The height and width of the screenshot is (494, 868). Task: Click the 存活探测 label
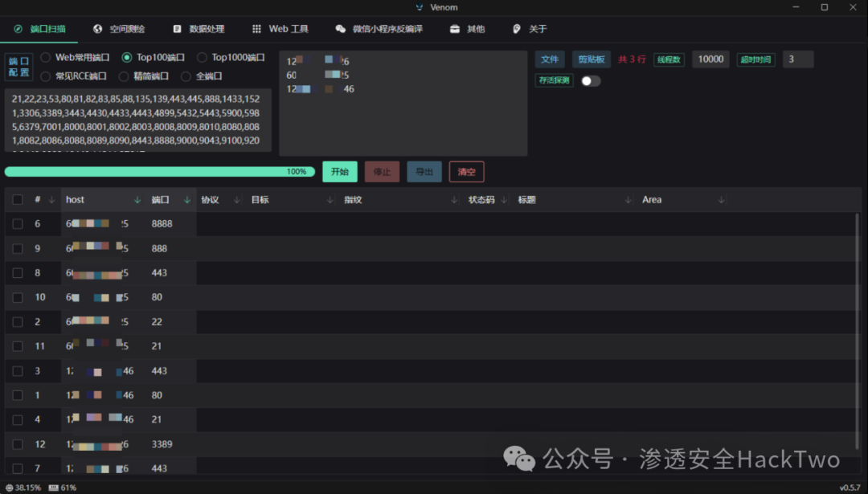pos(554,81)
